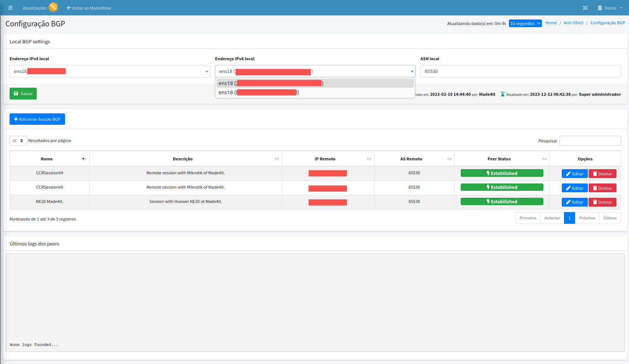Viewport: 629px width, 364px height.
Task: Focus the Pesquisar search field
Action: coord(590,141)
